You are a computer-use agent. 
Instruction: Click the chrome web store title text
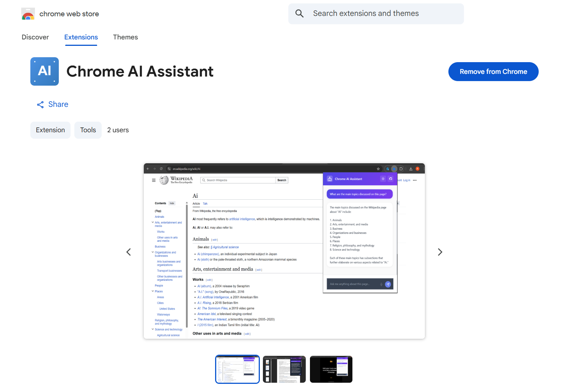coord(69,14)
